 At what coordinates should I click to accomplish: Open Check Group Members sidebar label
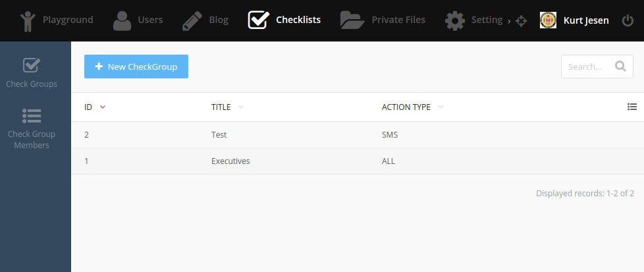(x=32, y=140)
